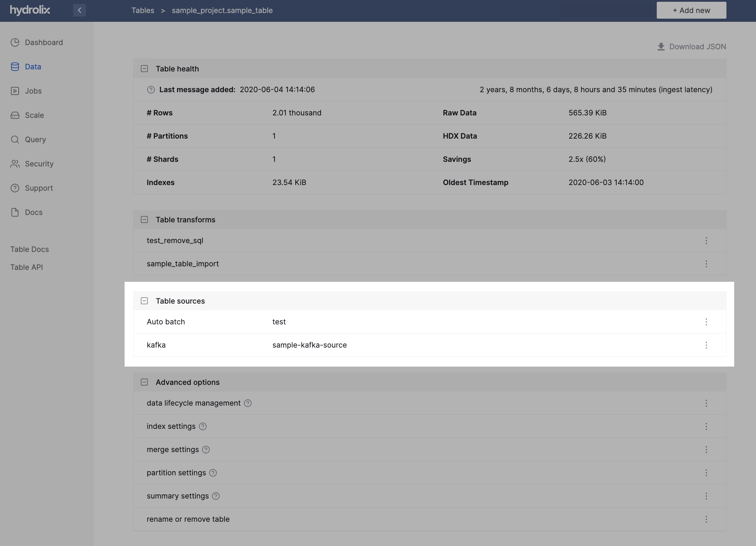Collapse the Table health section

144,69
